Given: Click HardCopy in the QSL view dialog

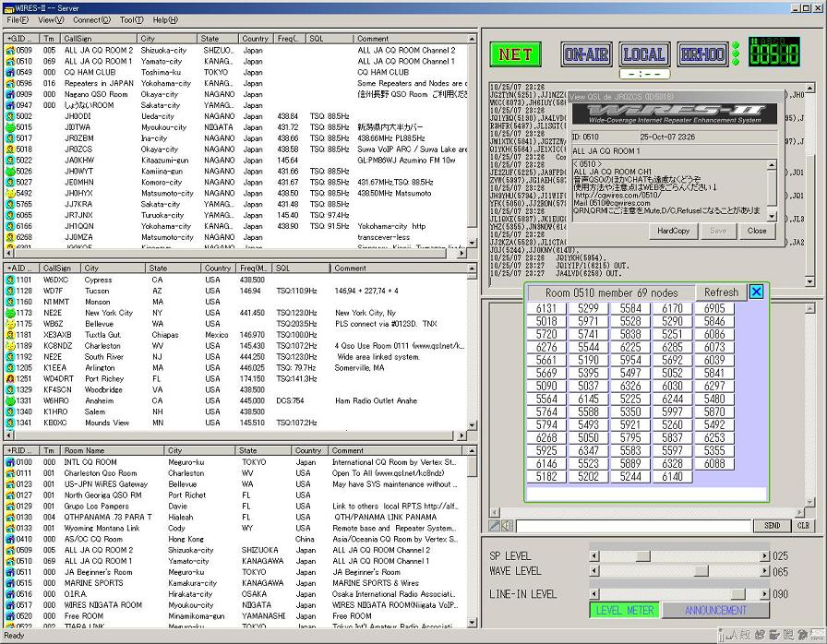Looking at the screenshot, I should 674,231.
